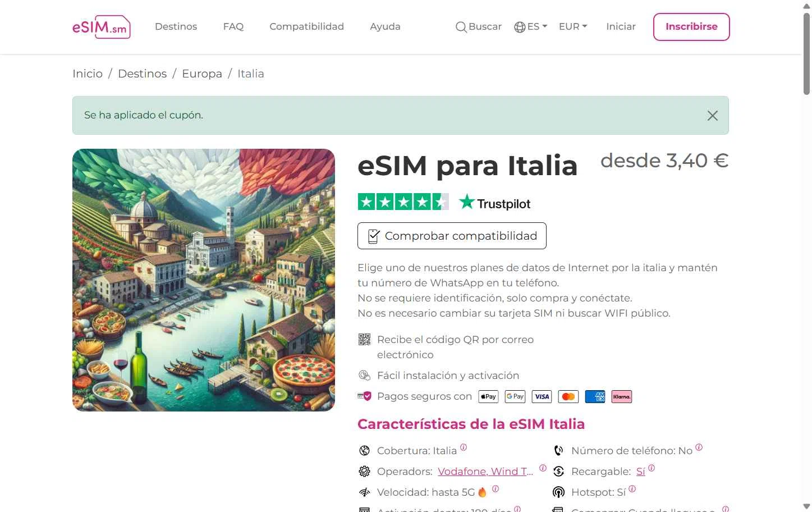Click the Número de teléfono phone icon
The width and height of the screenshot is (812, 512).
point(558,450)
